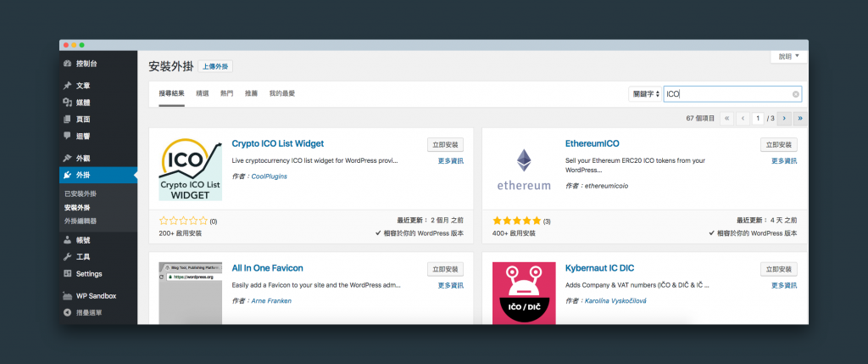Install Crypto ICO List Widget now
868x364 pixels.
click(445, 144)
